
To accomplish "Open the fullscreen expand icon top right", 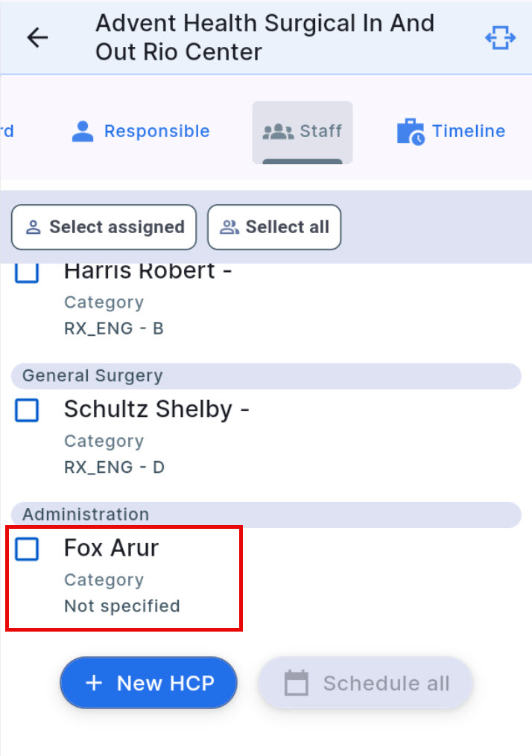I will click(500, 36).
